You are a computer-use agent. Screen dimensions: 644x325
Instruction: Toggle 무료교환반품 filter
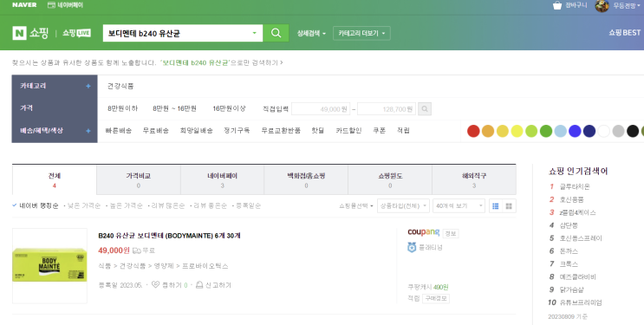pyautogui.click(x=281, y=131)
